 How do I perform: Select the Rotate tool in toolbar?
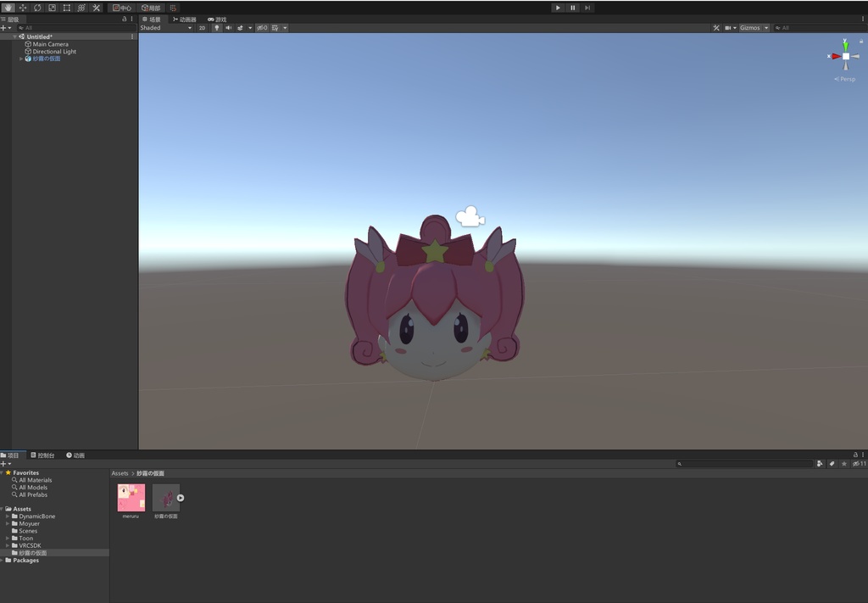(37, 8)
